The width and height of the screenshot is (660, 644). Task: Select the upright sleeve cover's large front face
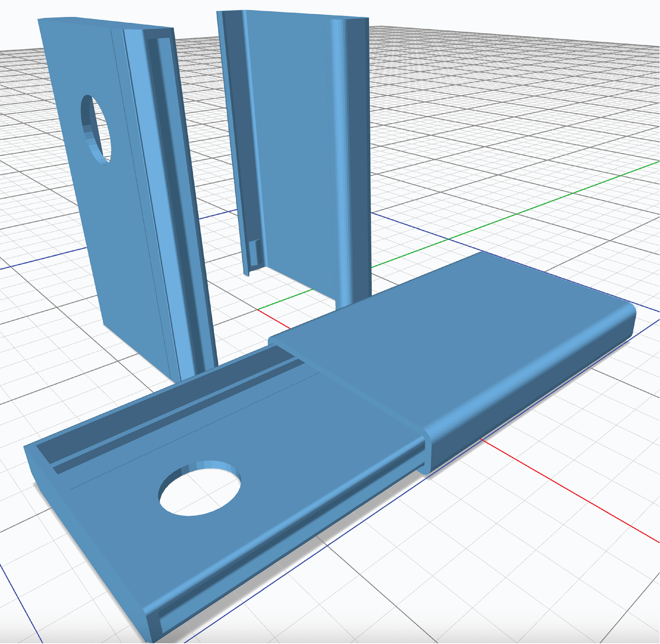[292, 144]
